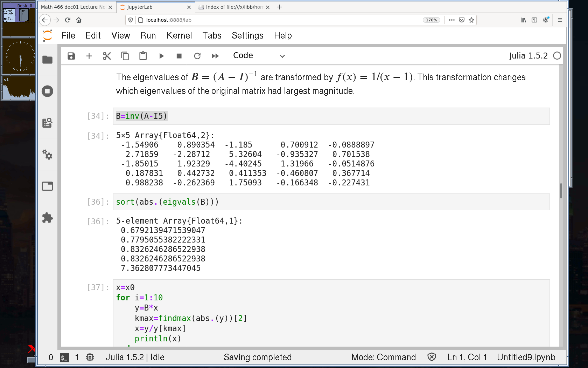
Task: Save the notebook with the disk icon
Action: pyautogui.click(x=71, y=56)
